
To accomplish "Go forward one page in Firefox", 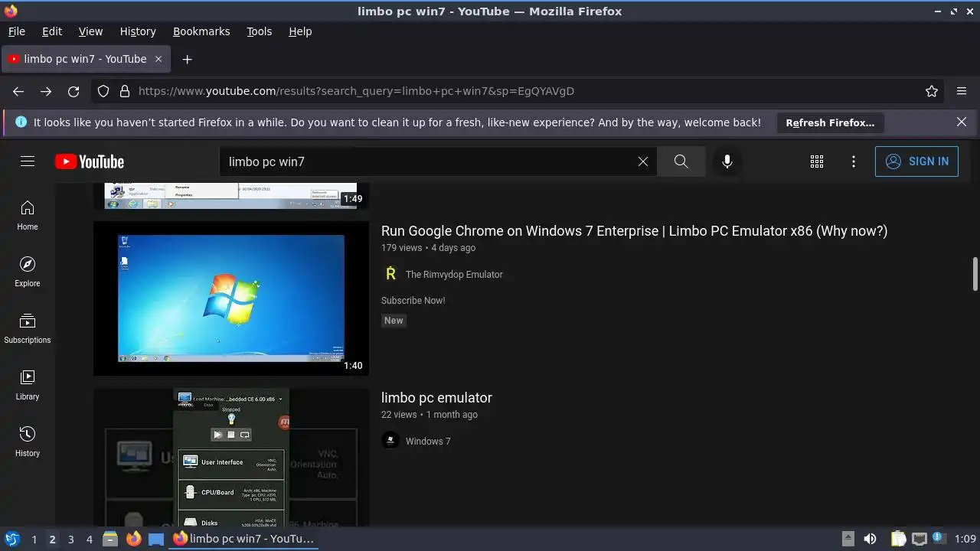I will [46, 91].
